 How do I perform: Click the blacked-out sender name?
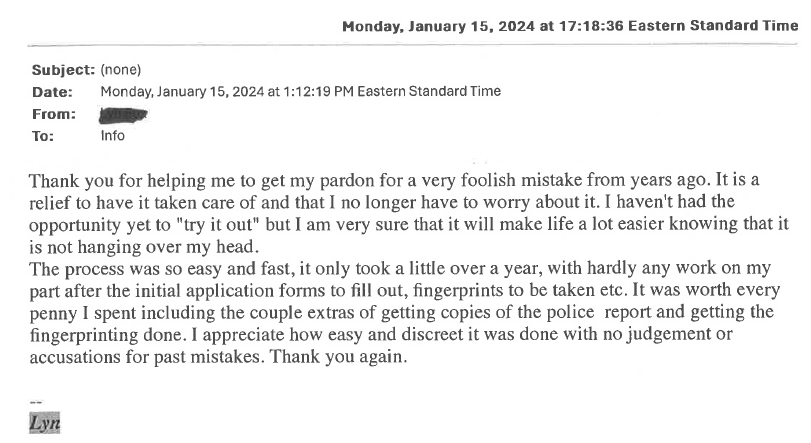point(123,115)
